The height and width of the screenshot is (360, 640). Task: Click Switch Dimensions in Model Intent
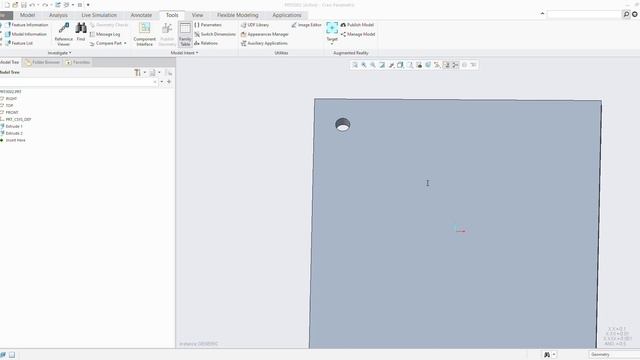(x=215, y=34)
